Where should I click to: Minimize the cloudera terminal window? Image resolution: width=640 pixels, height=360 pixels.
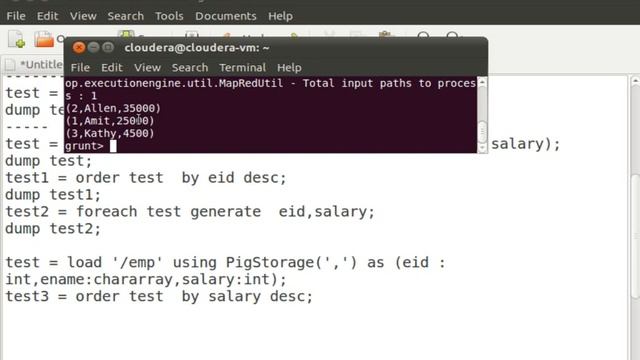93,48
